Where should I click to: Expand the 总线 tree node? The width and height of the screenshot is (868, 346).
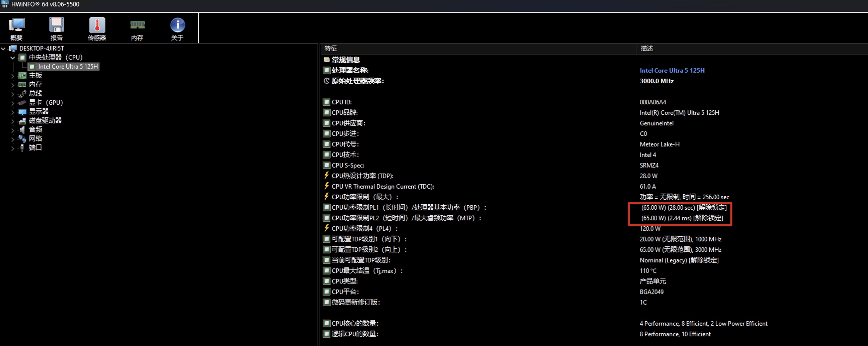tap(13, 94)
